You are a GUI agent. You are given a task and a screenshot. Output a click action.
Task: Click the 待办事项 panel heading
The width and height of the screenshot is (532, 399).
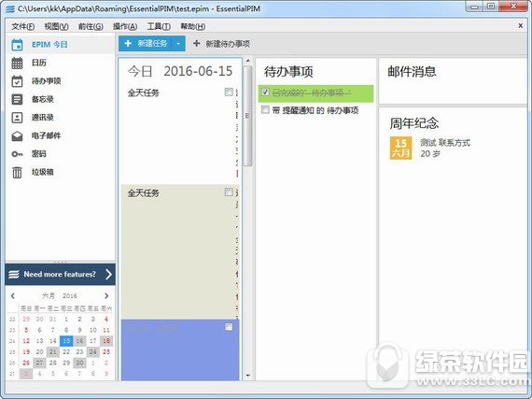[288, 72]
